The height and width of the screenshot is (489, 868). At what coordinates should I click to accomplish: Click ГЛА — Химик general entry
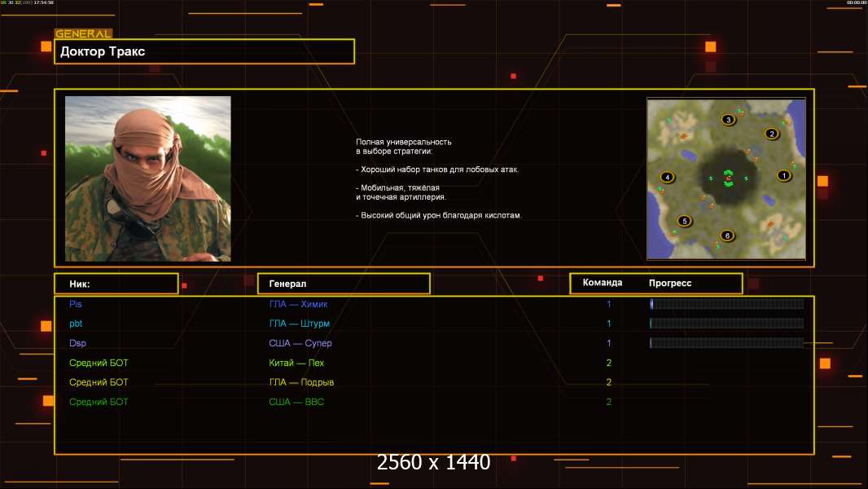tap(298, 304)
